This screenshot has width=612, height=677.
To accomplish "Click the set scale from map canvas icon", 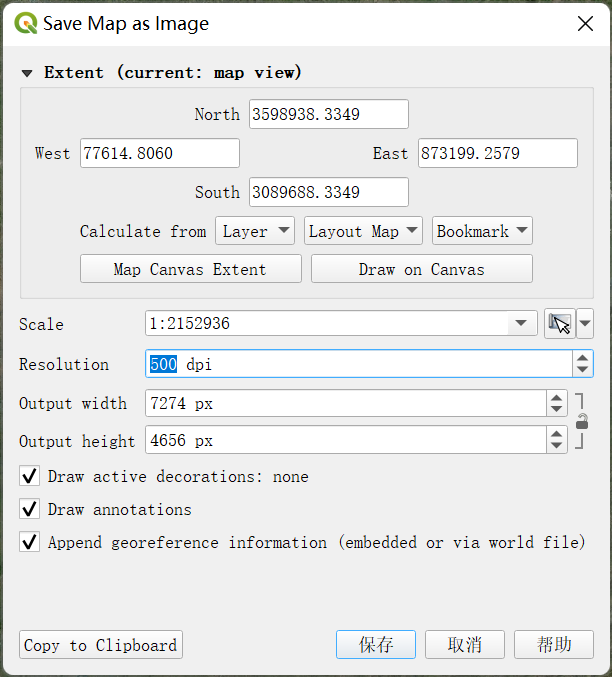I will point(560,324).
